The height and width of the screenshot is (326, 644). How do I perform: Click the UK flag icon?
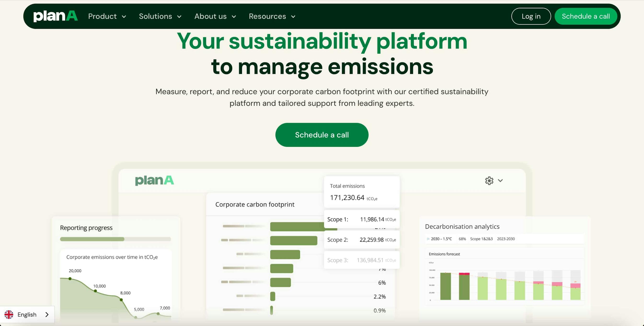(9, 314)
